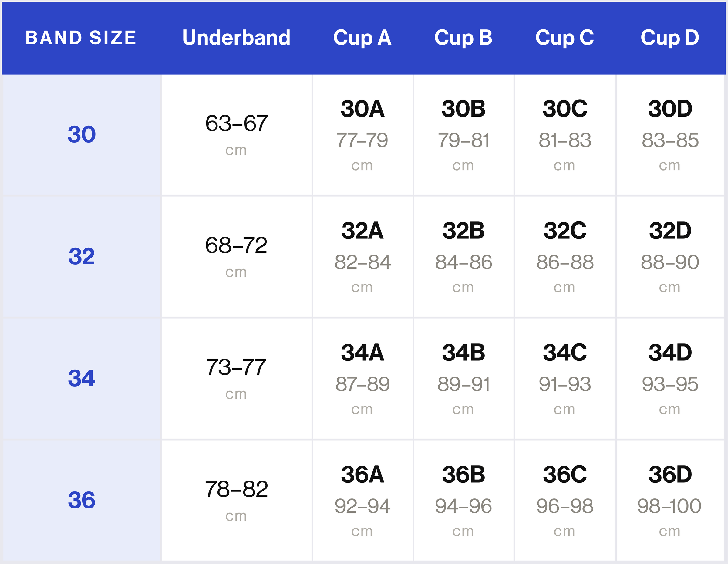Select band size 32 row label
The image size is (728, 564).
(x=82, y=257)
